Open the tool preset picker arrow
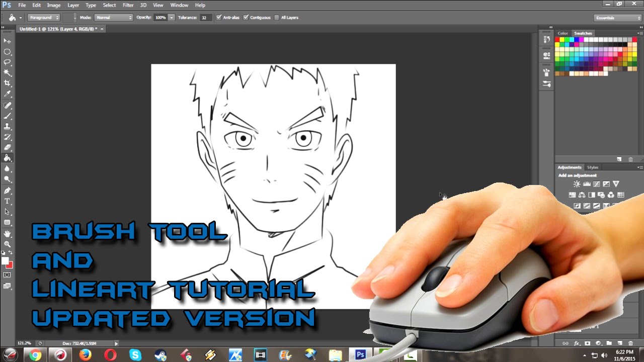This screenshot has height=362, width=644. point(21,18)
